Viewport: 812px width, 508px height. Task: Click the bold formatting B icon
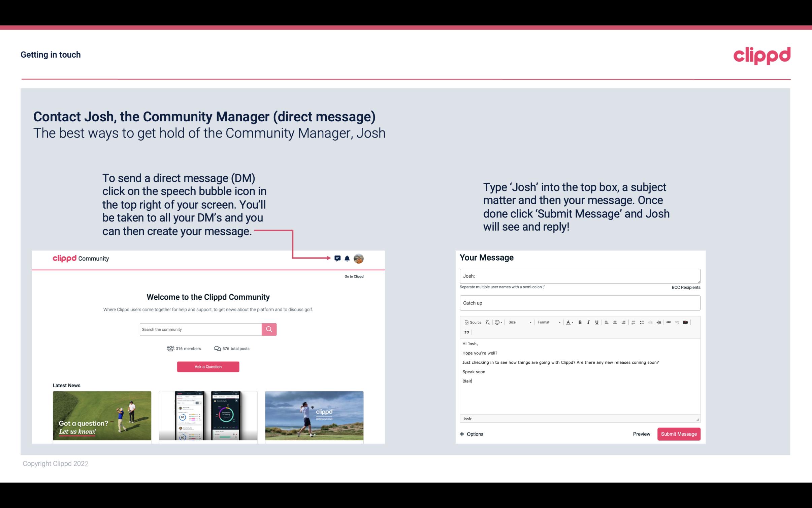(581, 322)
